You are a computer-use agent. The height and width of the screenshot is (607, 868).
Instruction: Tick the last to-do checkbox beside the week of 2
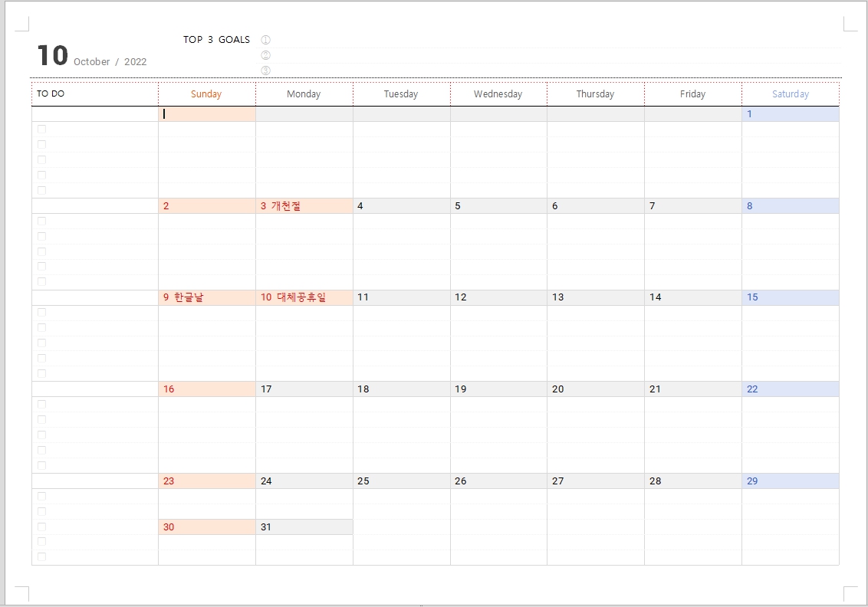tap(41, 281)
